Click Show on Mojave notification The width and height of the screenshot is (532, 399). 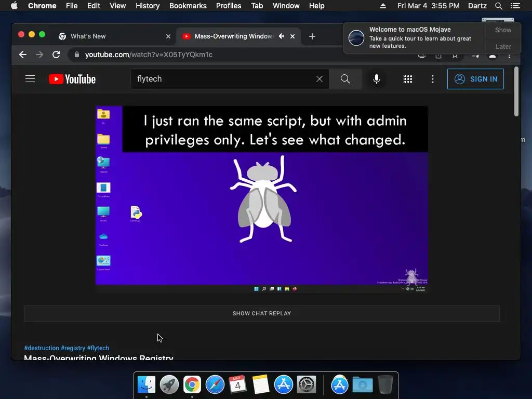coord(503,30)
